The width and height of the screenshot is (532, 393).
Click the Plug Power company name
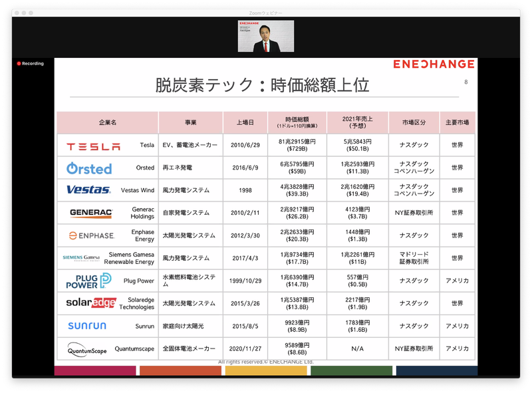click(139, 281)
